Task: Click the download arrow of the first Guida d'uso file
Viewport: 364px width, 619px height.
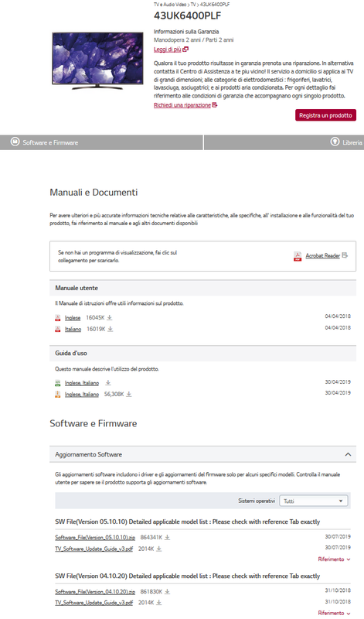Action: click(x=108, y=382)
